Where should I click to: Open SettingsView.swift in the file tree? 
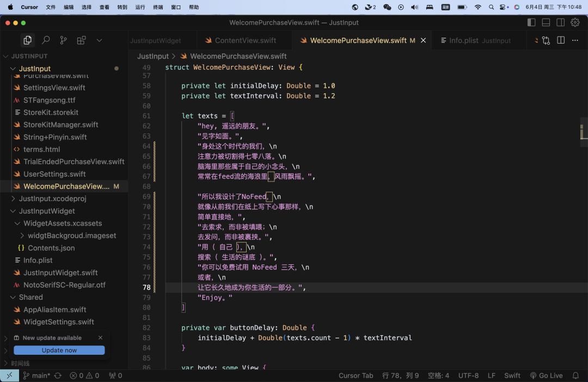point(54,88)
